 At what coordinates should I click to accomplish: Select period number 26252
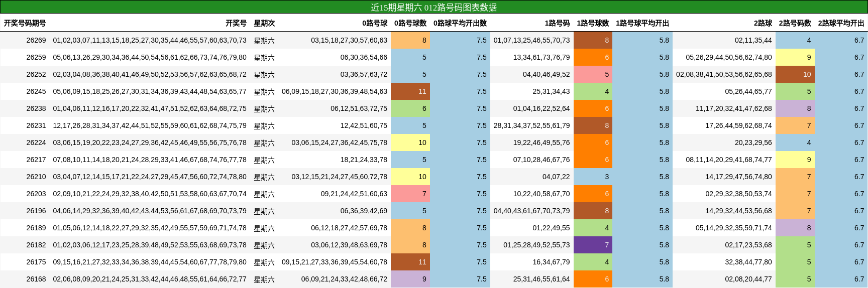pyautogui.click(x=36, y=74)
